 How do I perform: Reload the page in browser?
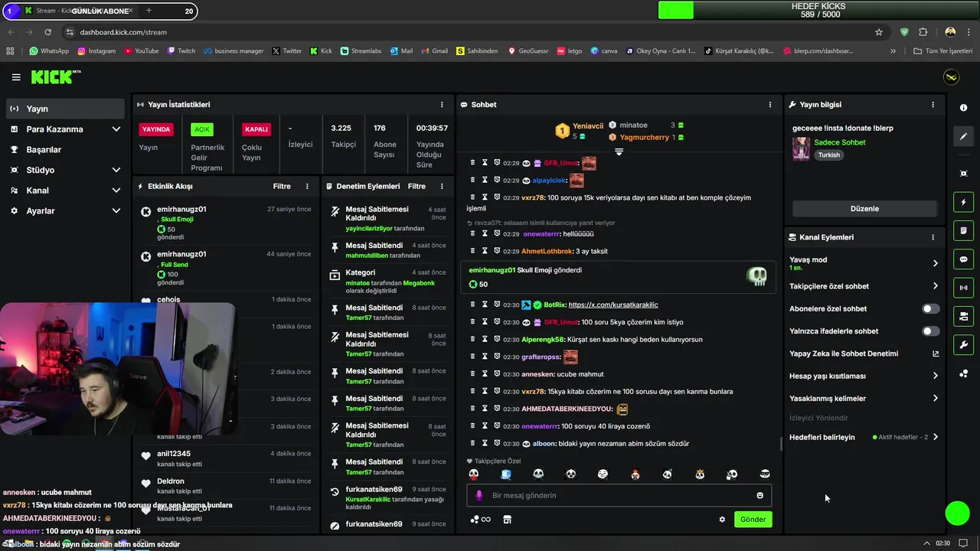(x=48, y=32)
